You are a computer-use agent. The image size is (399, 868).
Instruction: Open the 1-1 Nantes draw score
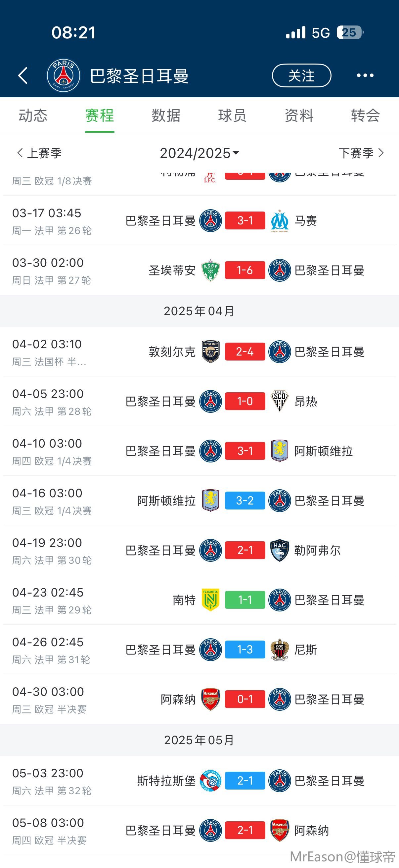pyautogui.click(x=245, y=600)
